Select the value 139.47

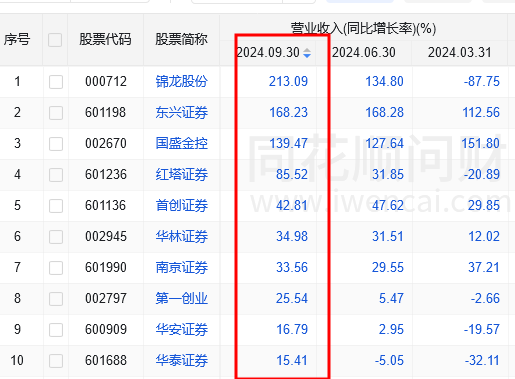point(288,143)
